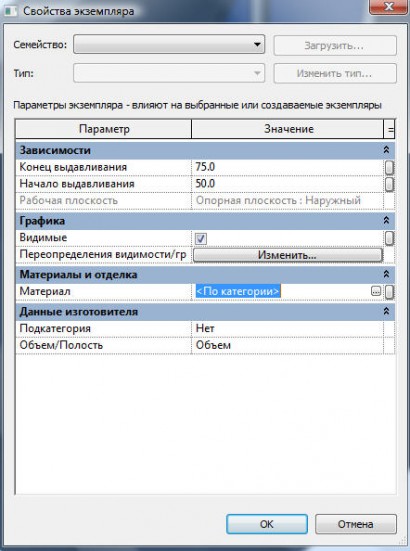Click the Конец выдавливания value field 75.0
Image resolution: width=410 pixels, height=551 pixels.
tap(288, 167)
